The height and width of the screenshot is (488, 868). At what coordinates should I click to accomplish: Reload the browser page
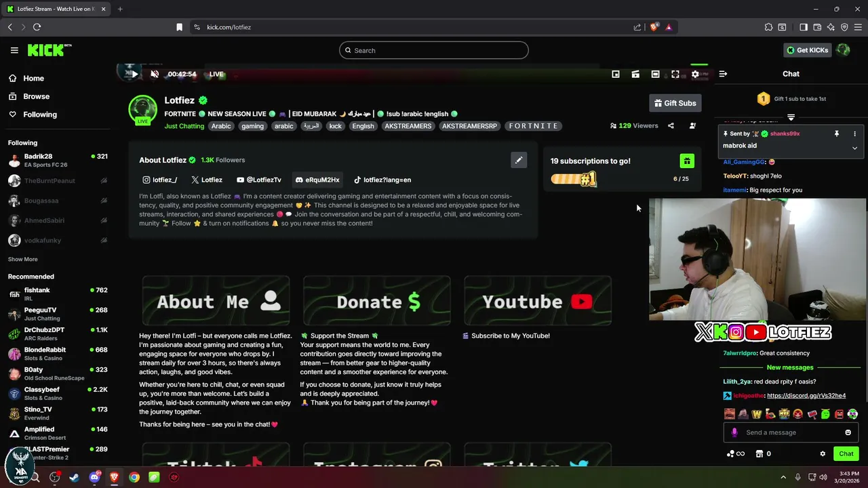click(37, 27)
